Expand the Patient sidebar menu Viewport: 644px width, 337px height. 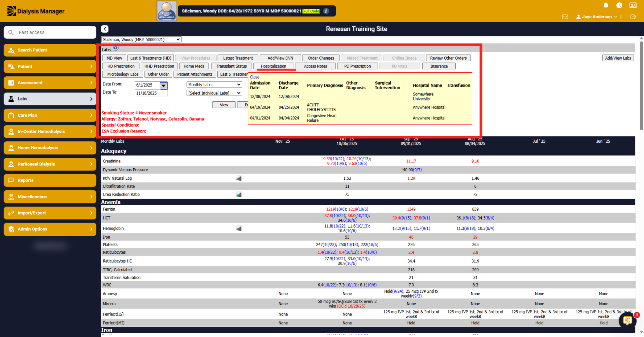50,66
